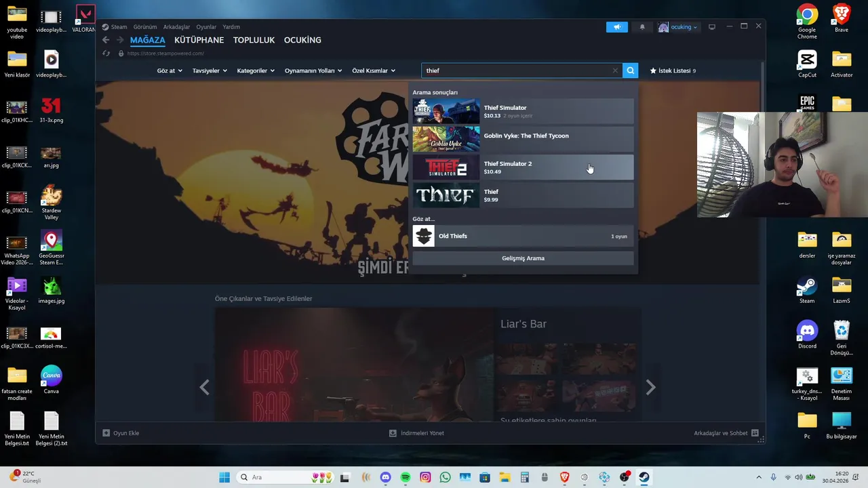Expand the Tavsiyeler dropdown
The height and width of the screenshot is (488, 868).
pos(210,70)
